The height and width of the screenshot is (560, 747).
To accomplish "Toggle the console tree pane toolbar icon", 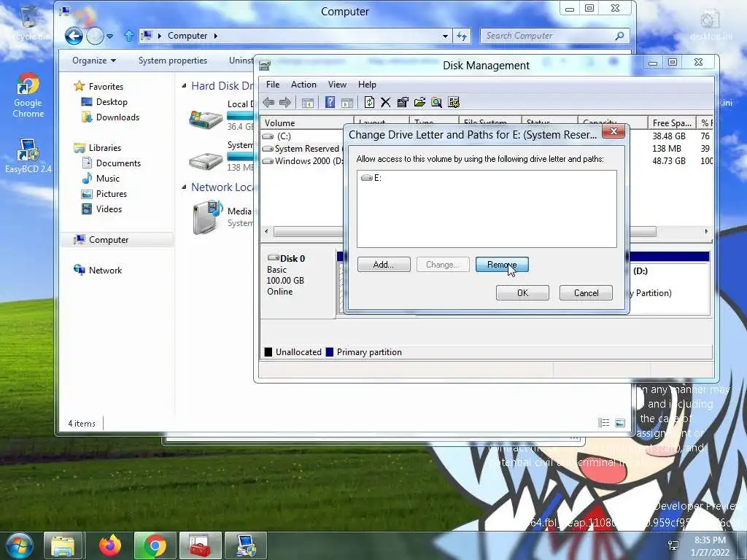I will point(308,102).
